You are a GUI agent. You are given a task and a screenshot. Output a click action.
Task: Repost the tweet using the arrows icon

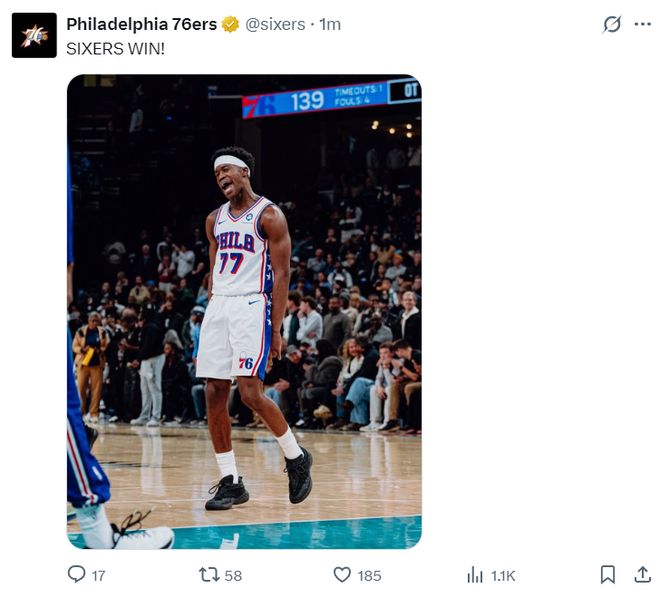[209, 575]
